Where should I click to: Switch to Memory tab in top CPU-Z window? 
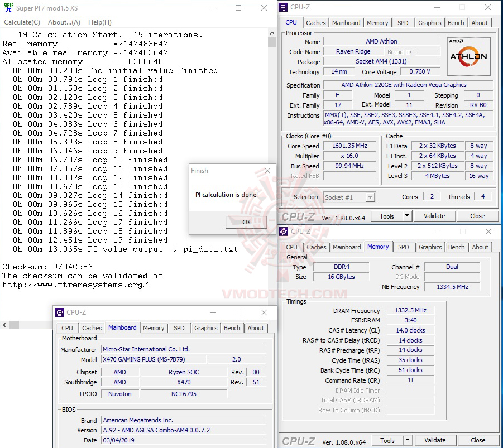377,23
